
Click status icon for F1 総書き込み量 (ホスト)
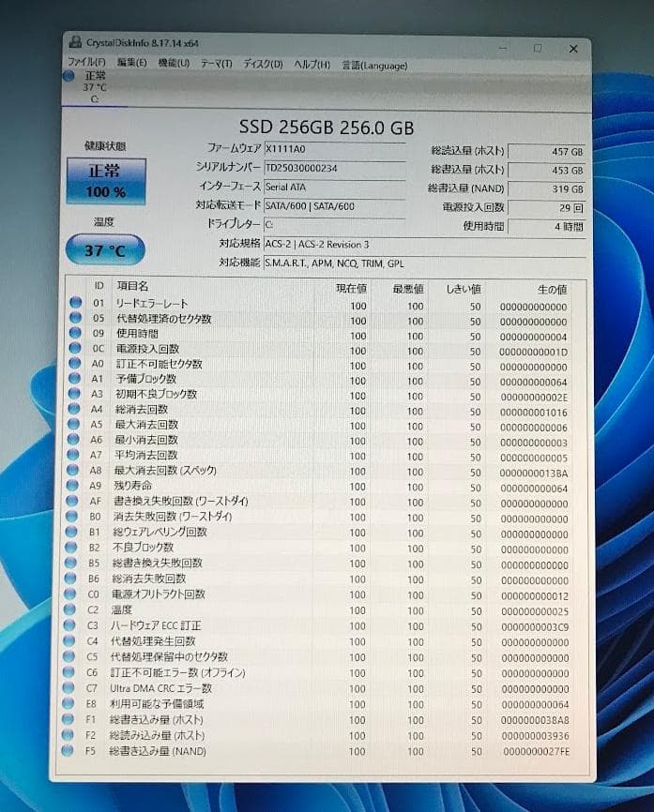68,719
